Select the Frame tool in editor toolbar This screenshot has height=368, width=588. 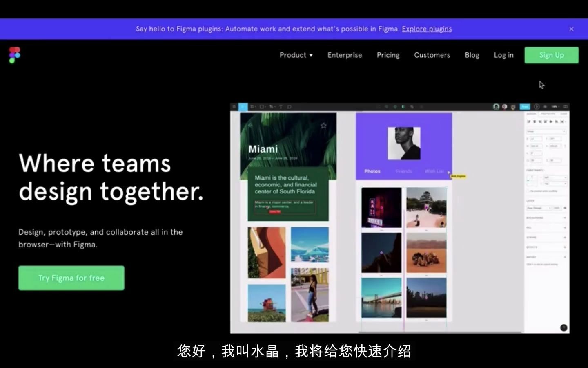click(253, 107)
